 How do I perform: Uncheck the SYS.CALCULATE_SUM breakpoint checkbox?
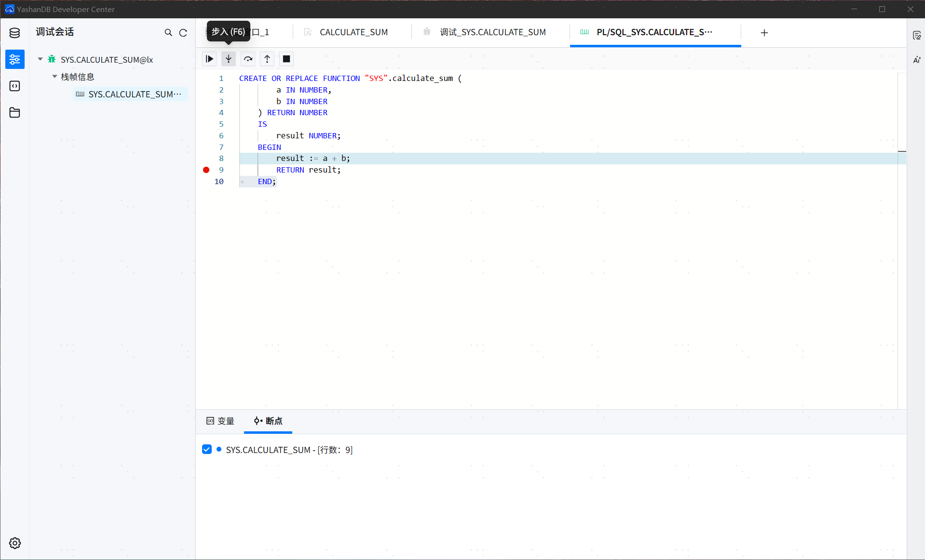click(207, 450)
